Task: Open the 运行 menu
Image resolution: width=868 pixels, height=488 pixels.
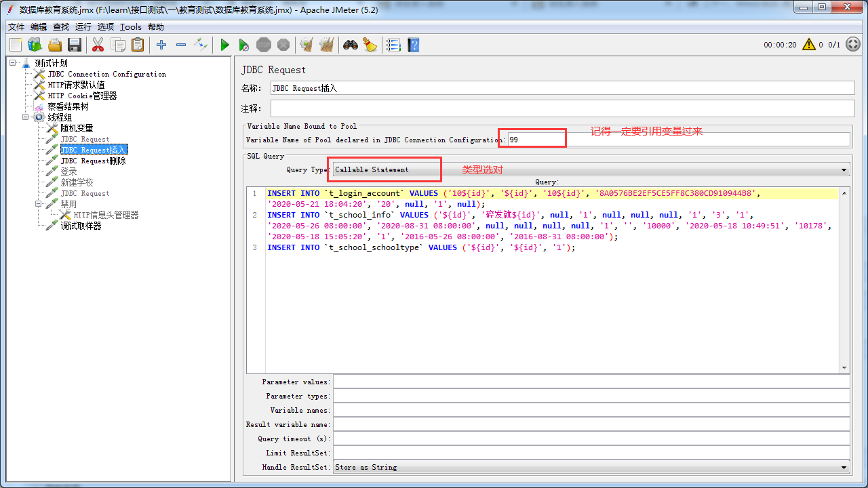Action: [83, 27]
